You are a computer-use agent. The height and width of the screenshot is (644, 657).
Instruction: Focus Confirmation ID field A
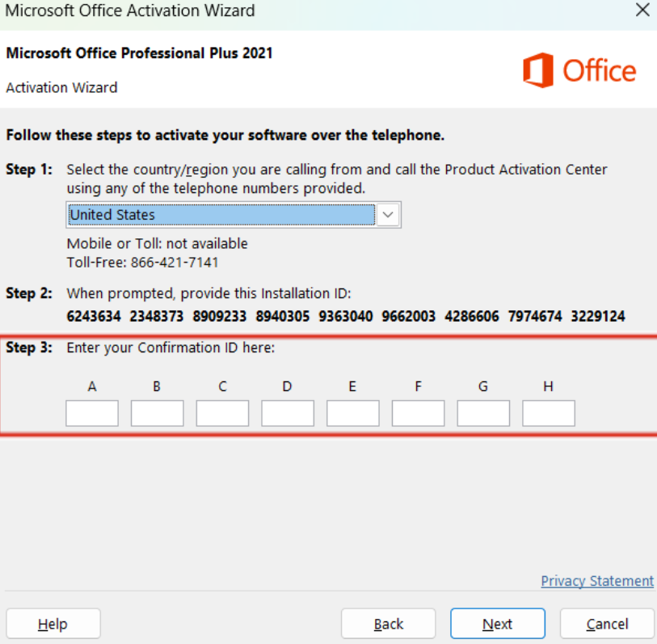pyautogui.click(x=92, y=413)
